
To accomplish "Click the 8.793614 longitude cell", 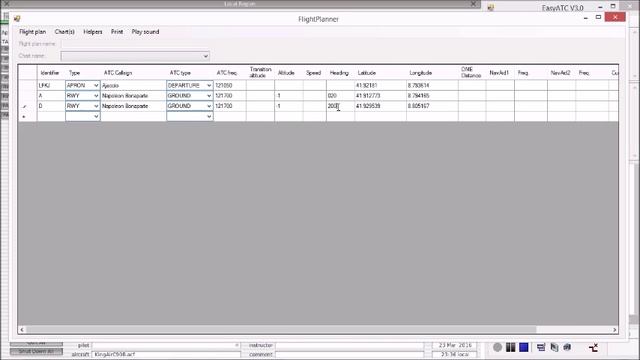I will pyautogui.click(x=432, y=85).
